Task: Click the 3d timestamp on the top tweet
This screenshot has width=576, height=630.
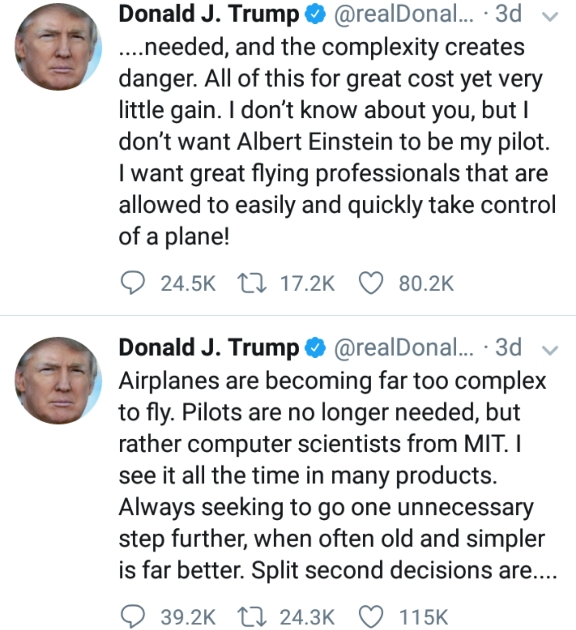Action: pos(508,14)
